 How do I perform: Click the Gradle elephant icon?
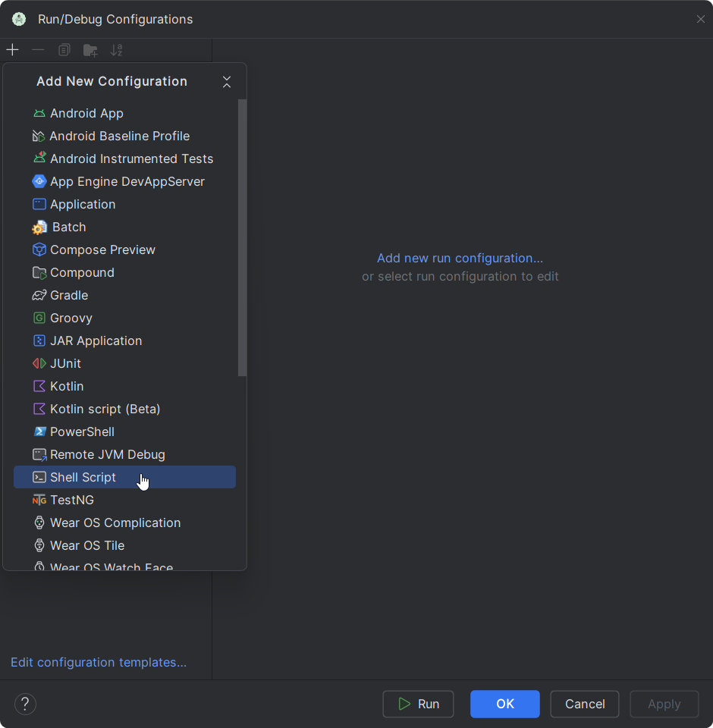tap(39, 295)
